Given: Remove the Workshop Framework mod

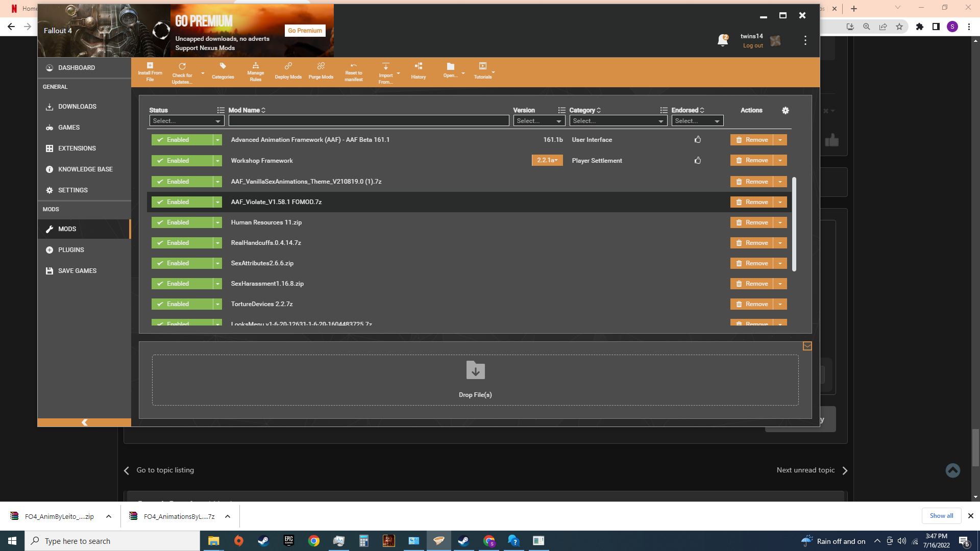Looking at the screenshot, I should (x=752, y=160).
